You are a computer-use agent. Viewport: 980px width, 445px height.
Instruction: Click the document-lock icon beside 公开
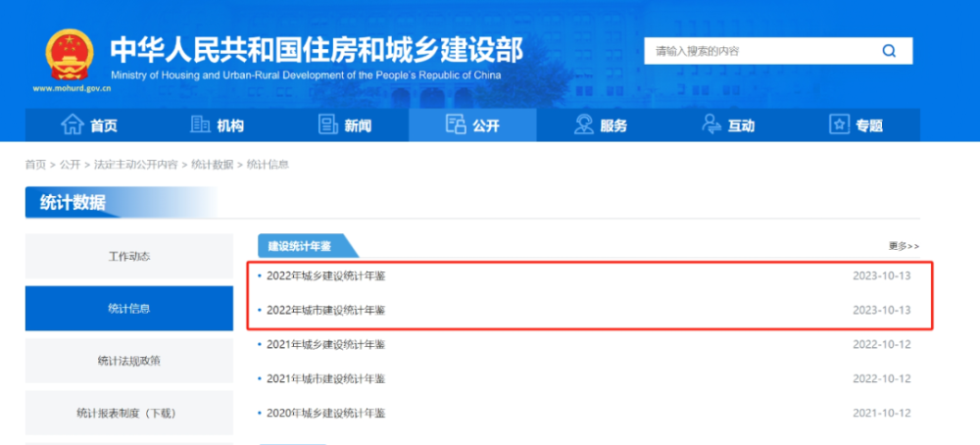pyautogui.click(x=456, y=124)
